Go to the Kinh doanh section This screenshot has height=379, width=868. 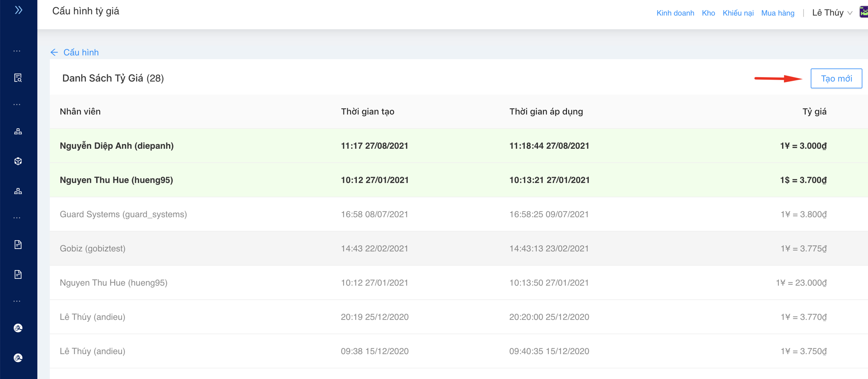[675, 13]
